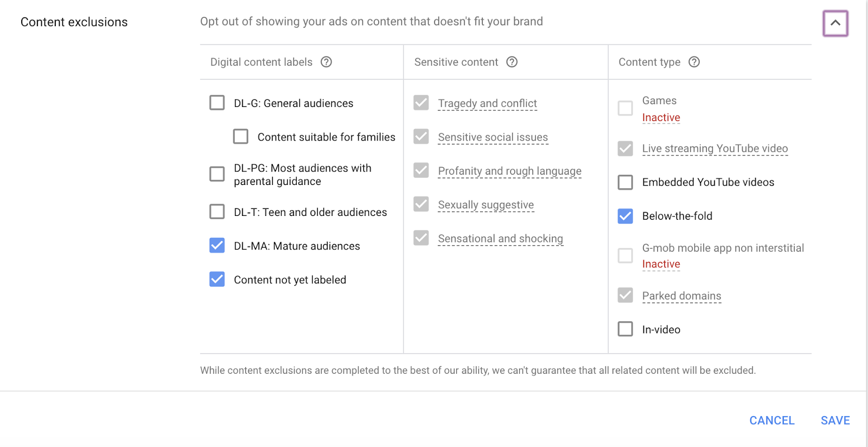Click CANCEL to discard changes
The image size is (868, 447).
(771, 420)
